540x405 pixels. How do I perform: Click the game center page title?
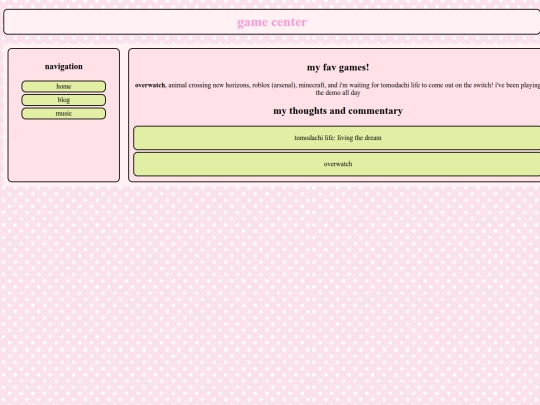click(x=272, y=22)
